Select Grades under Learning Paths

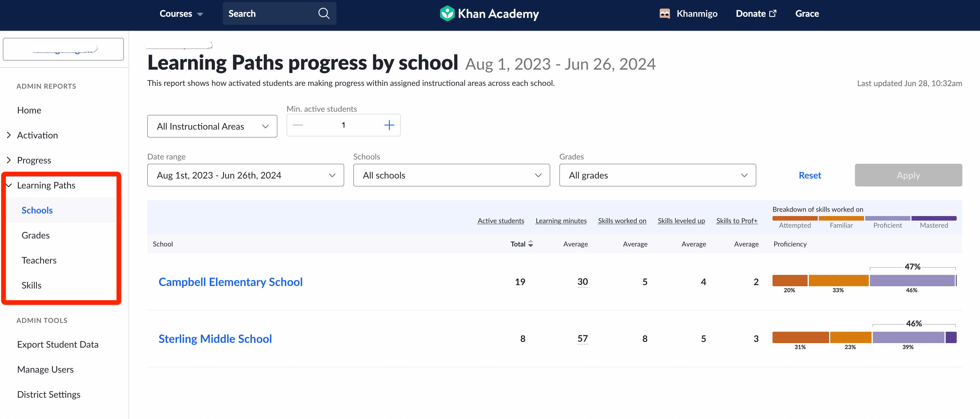(35, 235)
